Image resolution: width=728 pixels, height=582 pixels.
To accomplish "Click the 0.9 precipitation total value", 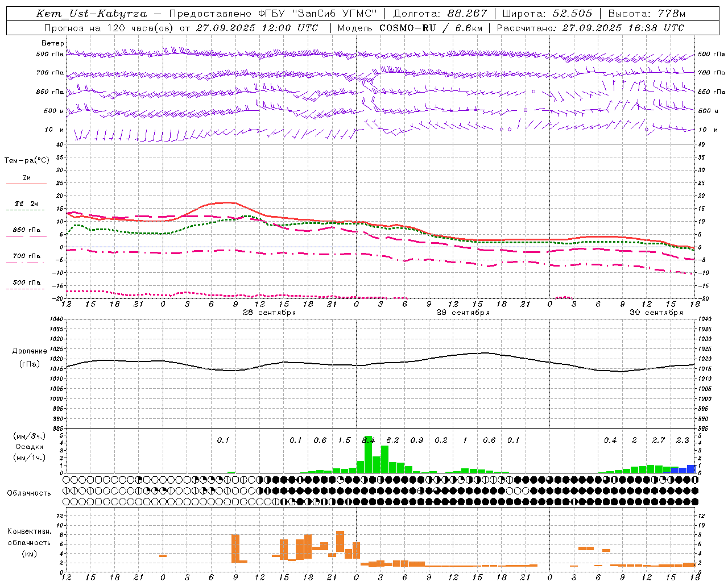I will point(417,440).
